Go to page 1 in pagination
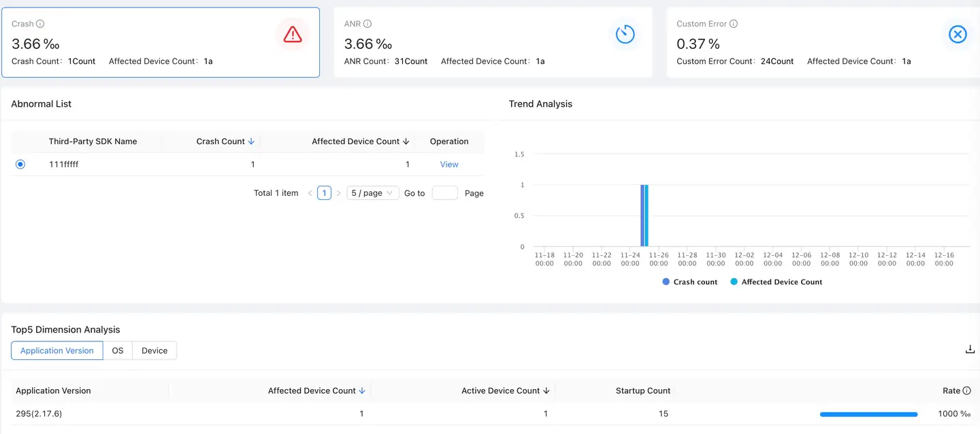 (x=325, y=193)
